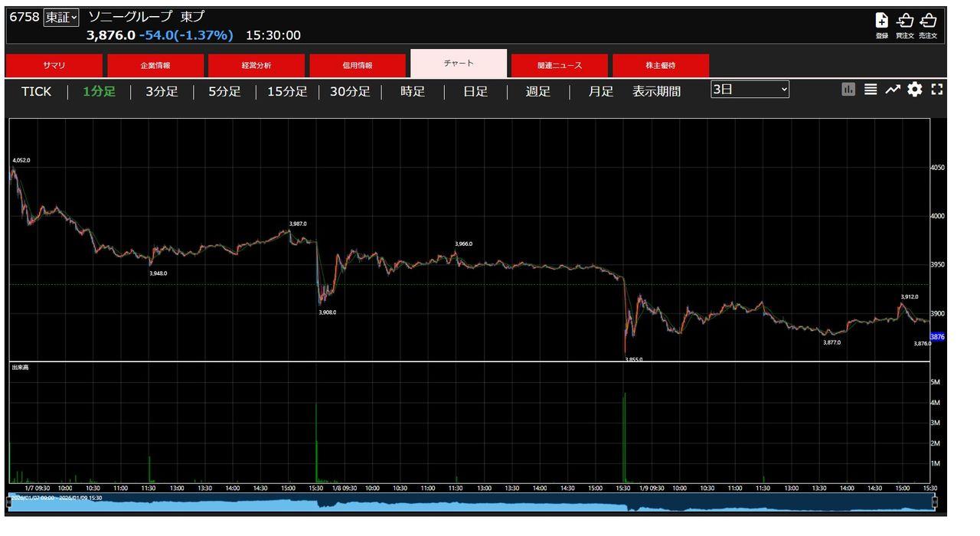Screen dimensions: 980x536
Task: Click the trend line indicator icon
Action: coord(893,90)
